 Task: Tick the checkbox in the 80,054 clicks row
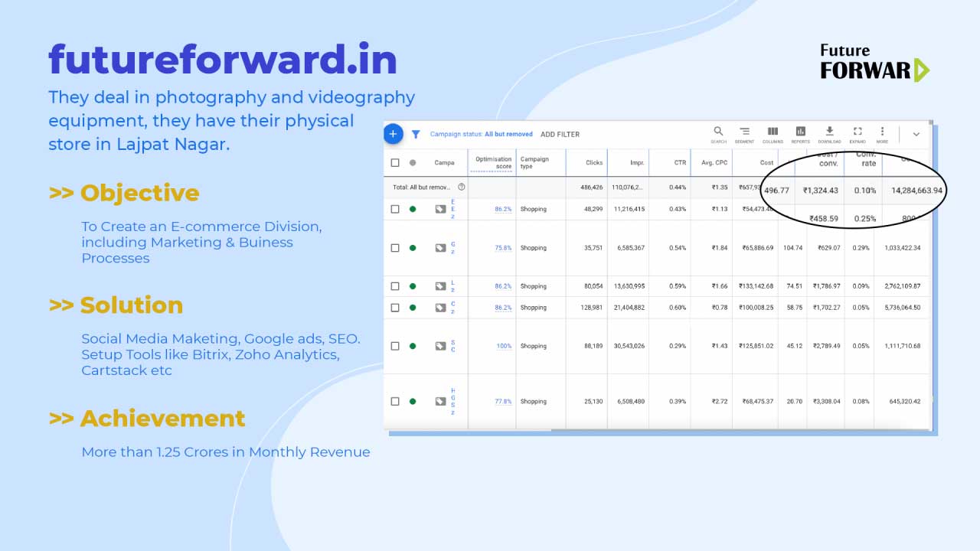[x=395, y=286]
